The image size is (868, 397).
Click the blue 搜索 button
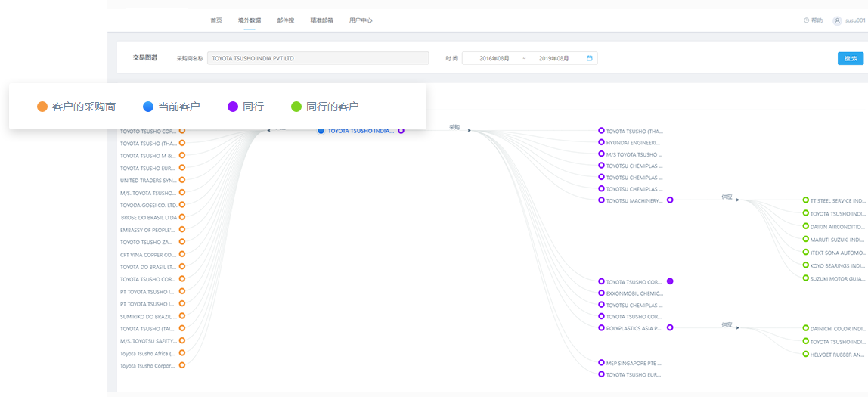(851, 59)
